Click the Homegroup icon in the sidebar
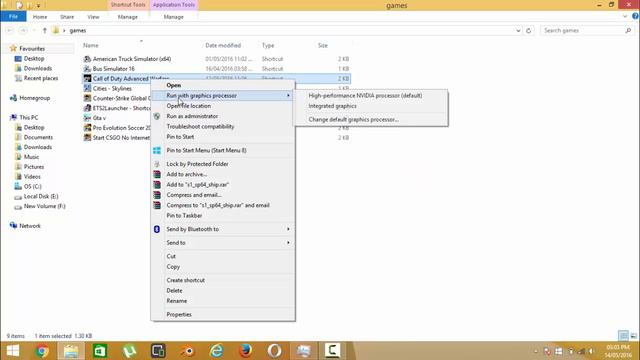 tap(13, 98)
